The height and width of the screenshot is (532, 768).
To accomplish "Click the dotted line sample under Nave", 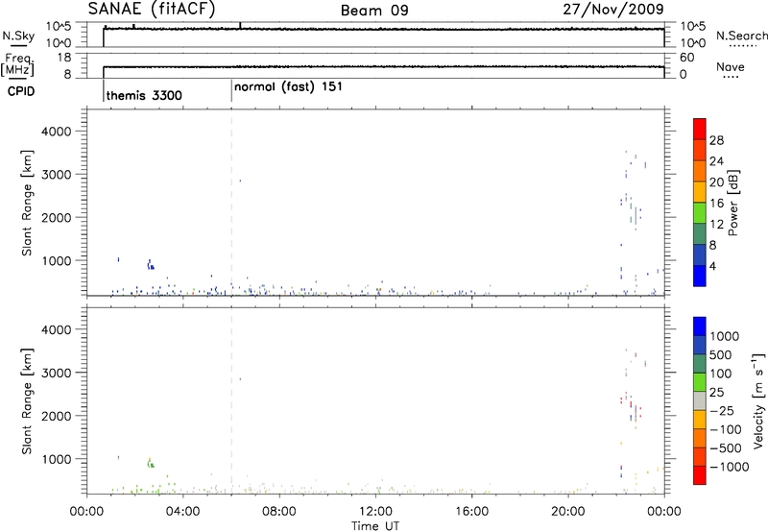I will (731, 77).
